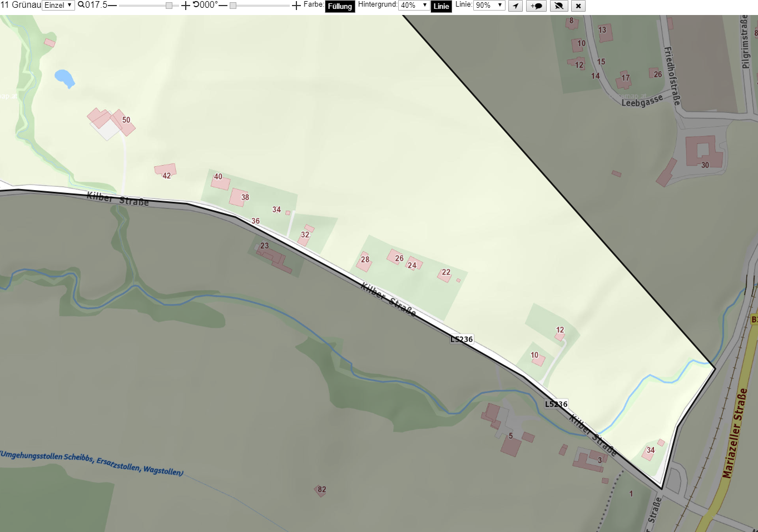Click the Linie color button
This screenshot has width=758, height=532.
(441, 6)
